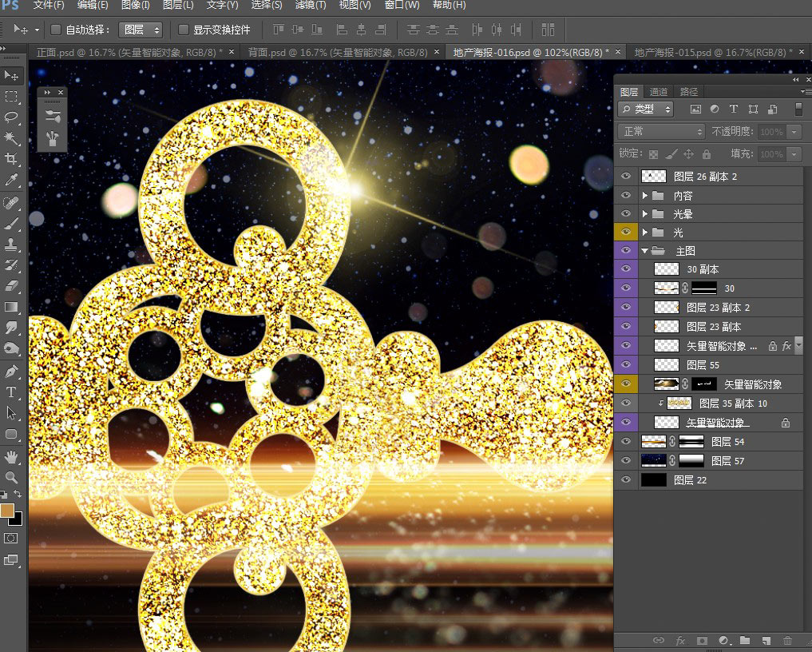
Task: Select the Rectangular Marquee tool
Action: click(11, 97)
